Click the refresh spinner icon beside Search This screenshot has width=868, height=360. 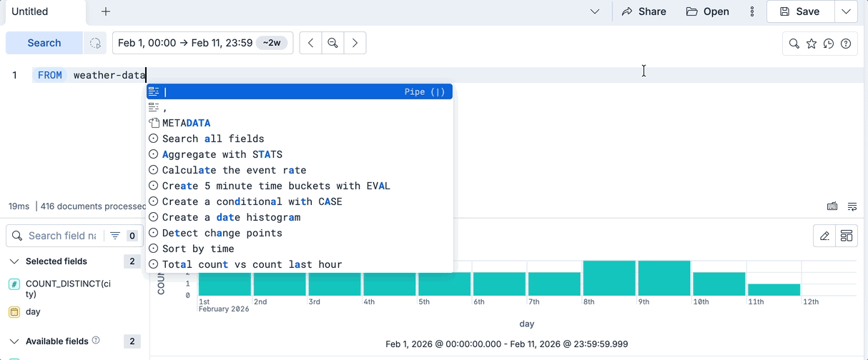[95, 43]
